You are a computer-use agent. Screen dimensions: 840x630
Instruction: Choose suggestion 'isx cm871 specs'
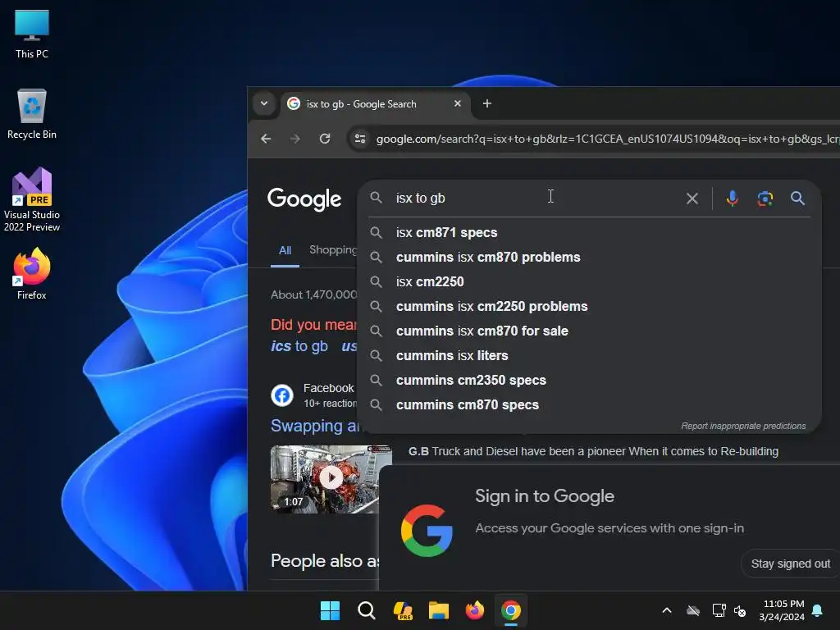(x=589, y=232)
